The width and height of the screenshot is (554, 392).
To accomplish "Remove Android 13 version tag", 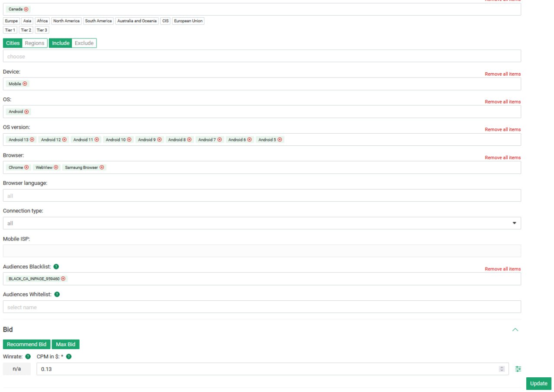I will pyautogui.click(x=32, y=140).
